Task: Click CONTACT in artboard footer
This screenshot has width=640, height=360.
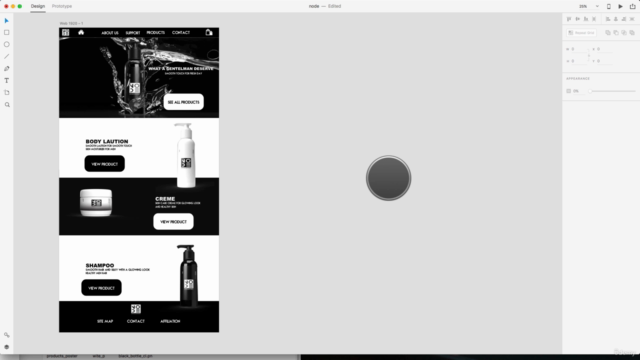Action: (x=136, y=321)
